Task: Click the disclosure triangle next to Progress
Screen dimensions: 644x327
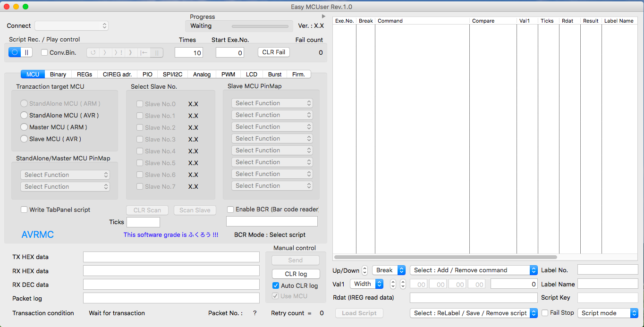Action: 323,17
